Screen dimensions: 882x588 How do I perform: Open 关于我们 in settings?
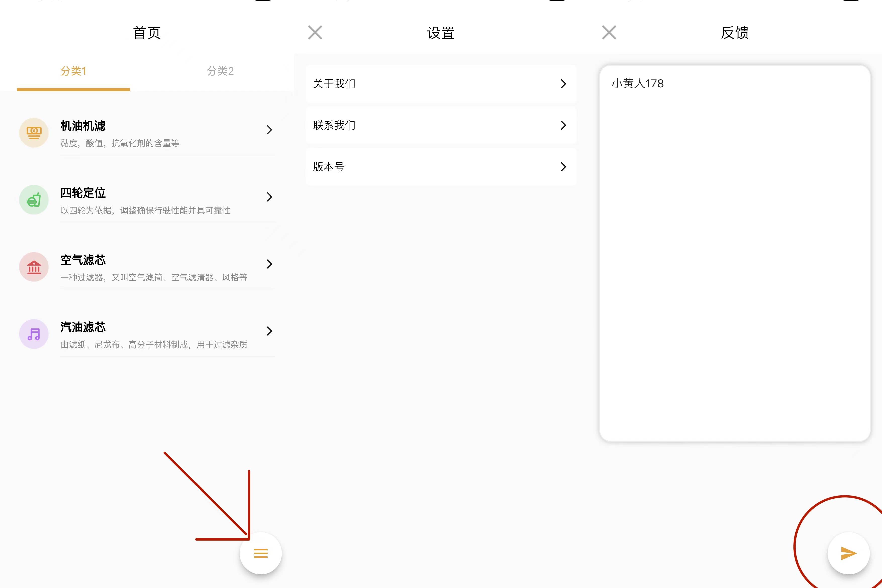(x=441, y=84)
